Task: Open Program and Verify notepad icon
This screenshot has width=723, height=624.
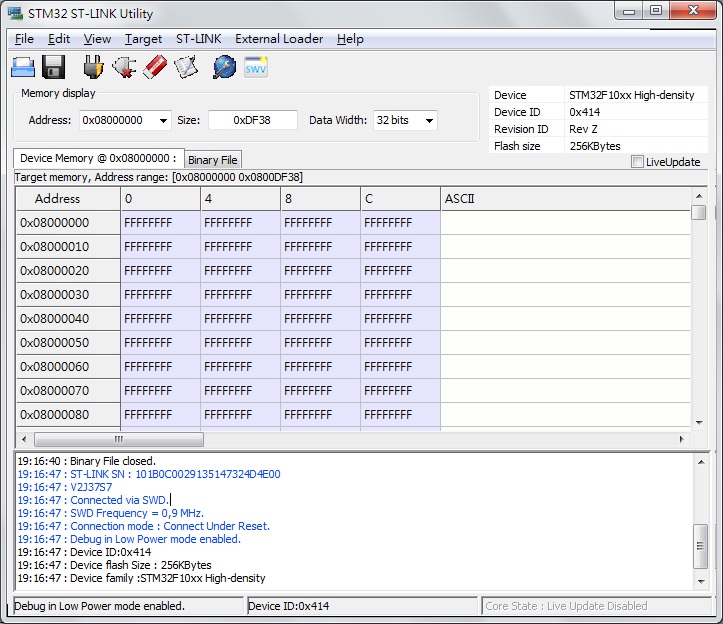Action: [x=186, y=67]
